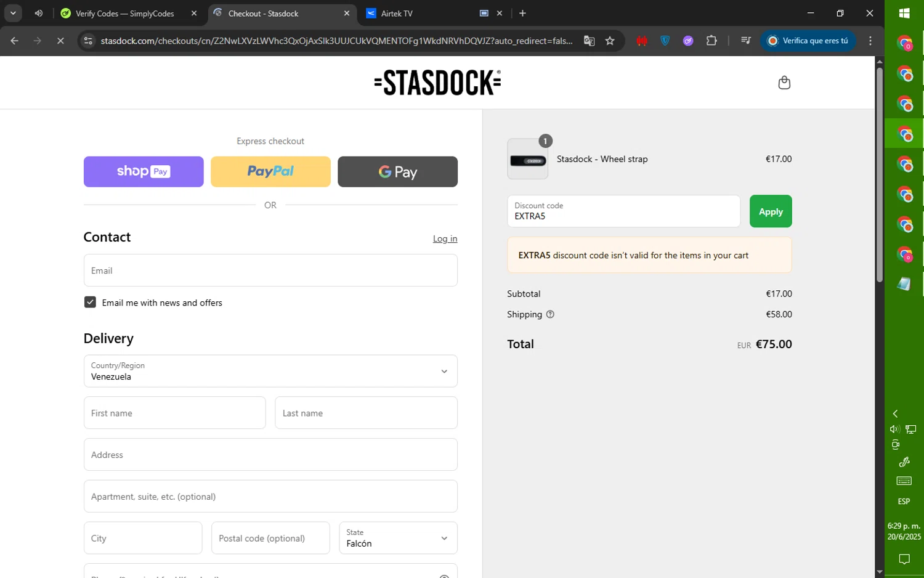Click the Discount code field with EXTRA5

coord(623,211)
